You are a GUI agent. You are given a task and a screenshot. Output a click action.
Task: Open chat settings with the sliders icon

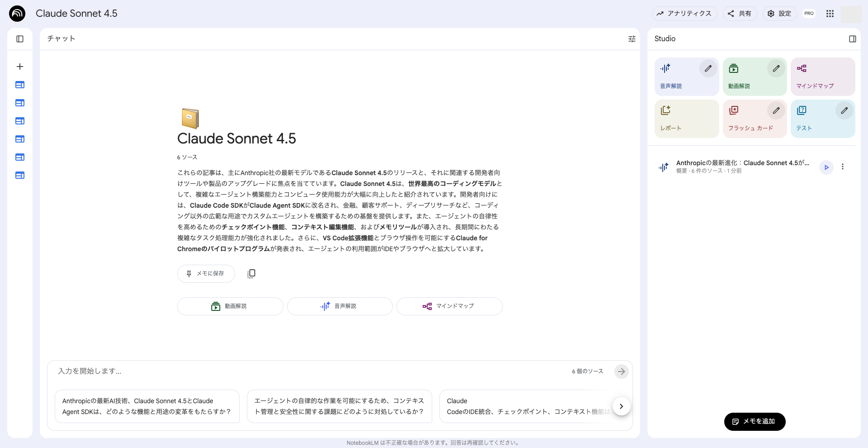pos(632,39)
